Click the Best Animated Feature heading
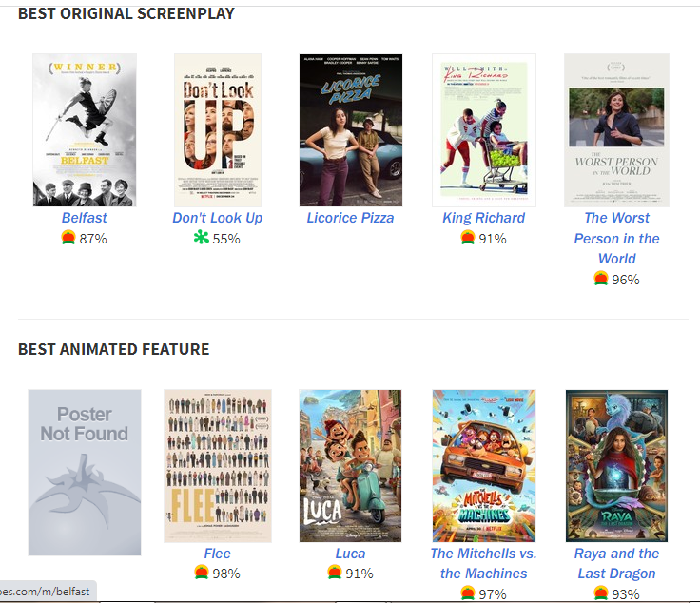 pyautogui.click(x=114, y=349)
